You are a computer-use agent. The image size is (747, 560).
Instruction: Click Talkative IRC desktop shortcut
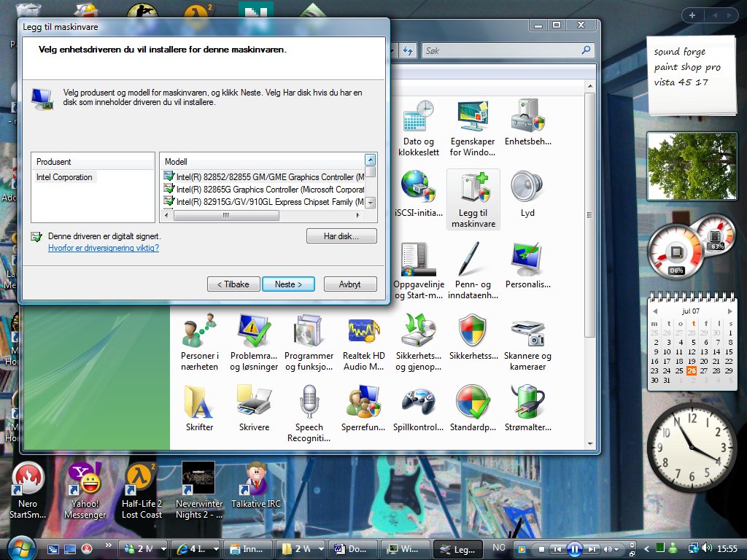tap(256, 485)
